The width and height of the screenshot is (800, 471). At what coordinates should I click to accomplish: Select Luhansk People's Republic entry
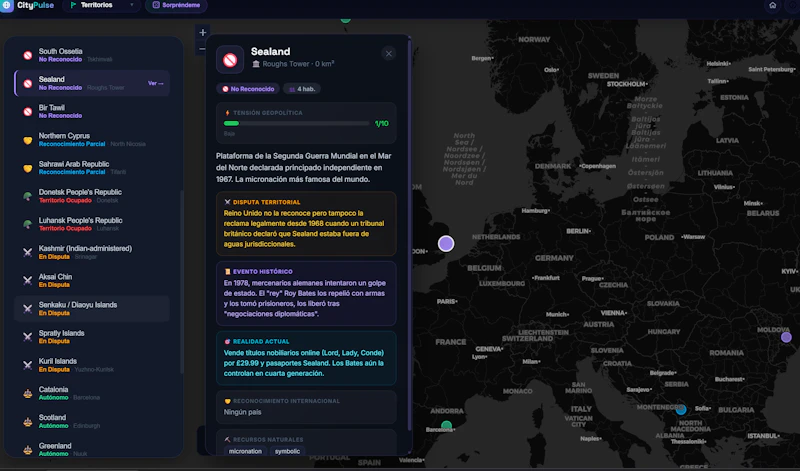pyautogui.click(x=92, y=224)
